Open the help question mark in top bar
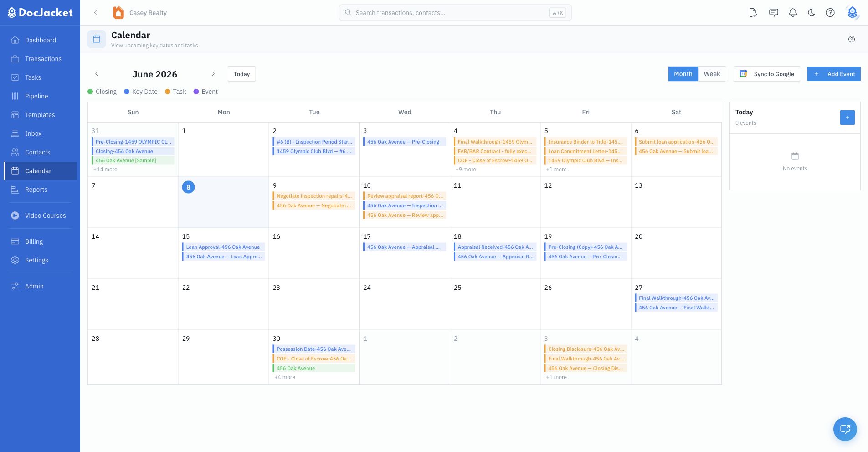Viewport: 868px width, 452px height. pos(830,13)
